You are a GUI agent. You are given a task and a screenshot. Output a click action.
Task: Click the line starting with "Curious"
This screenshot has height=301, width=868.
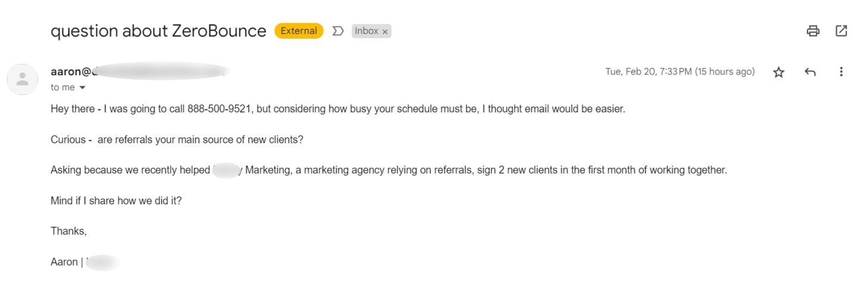point(177,140)
